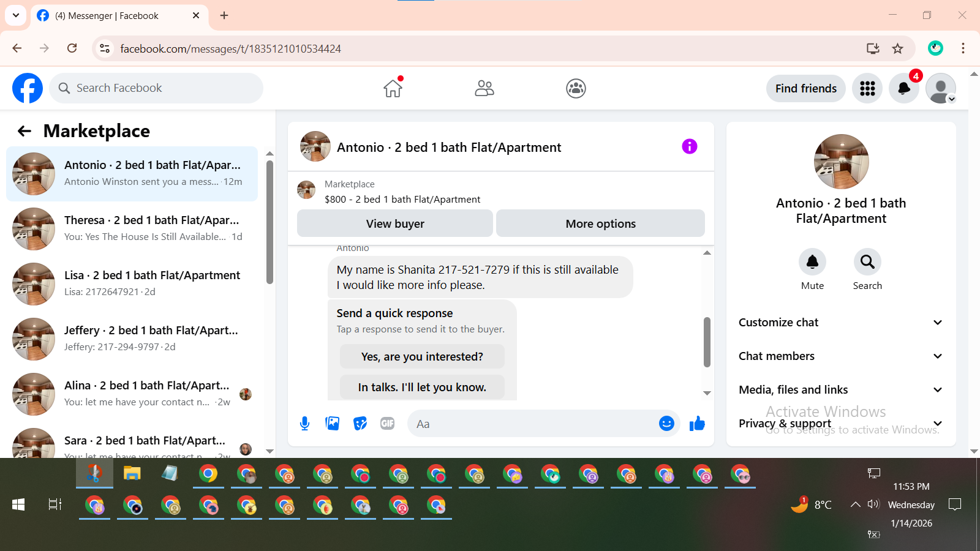This screenshot has width=980, height=551.
Task: Click the small Marketplace listing thumbnail beside $800
Action: point(306,190)
